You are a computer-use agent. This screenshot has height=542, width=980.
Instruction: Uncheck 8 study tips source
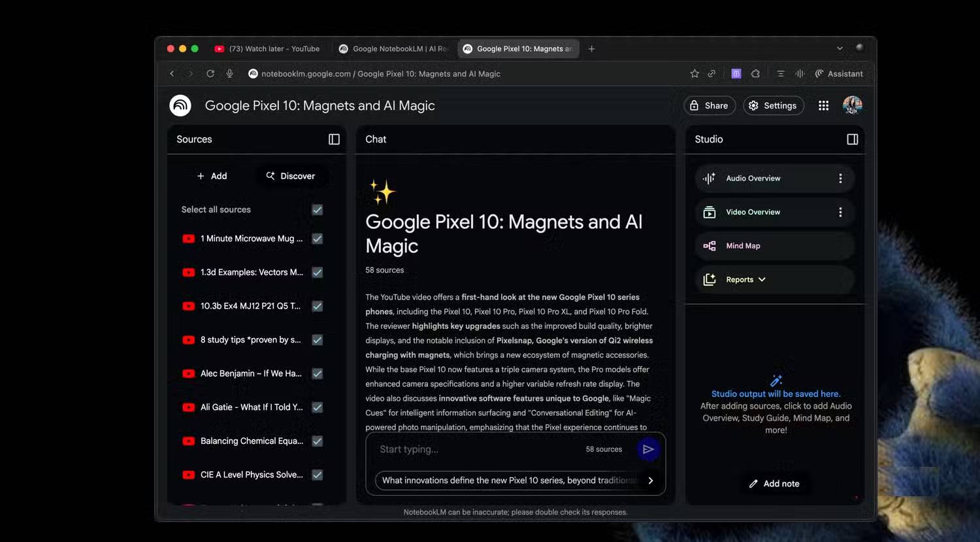[x=318, y=340]
